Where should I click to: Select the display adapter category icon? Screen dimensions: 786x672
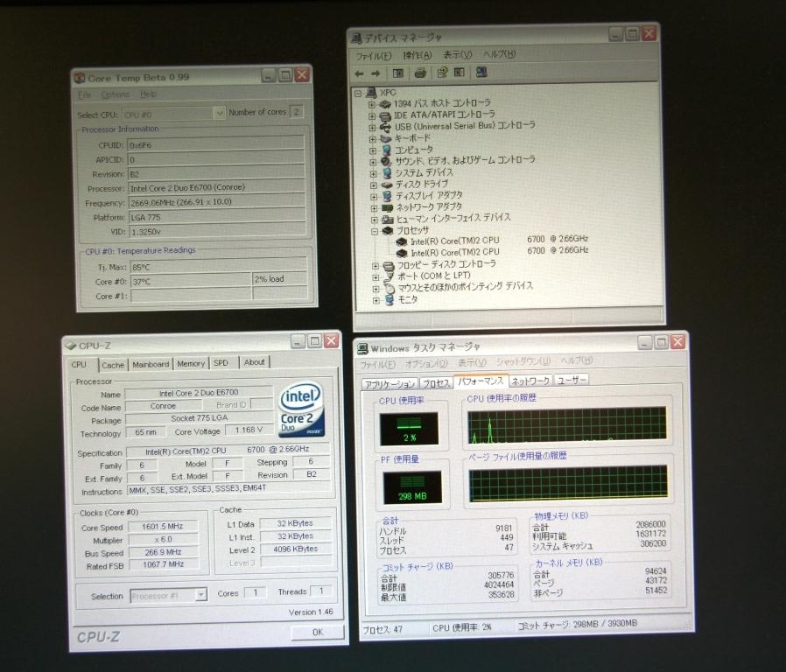(x=387, y=196)
